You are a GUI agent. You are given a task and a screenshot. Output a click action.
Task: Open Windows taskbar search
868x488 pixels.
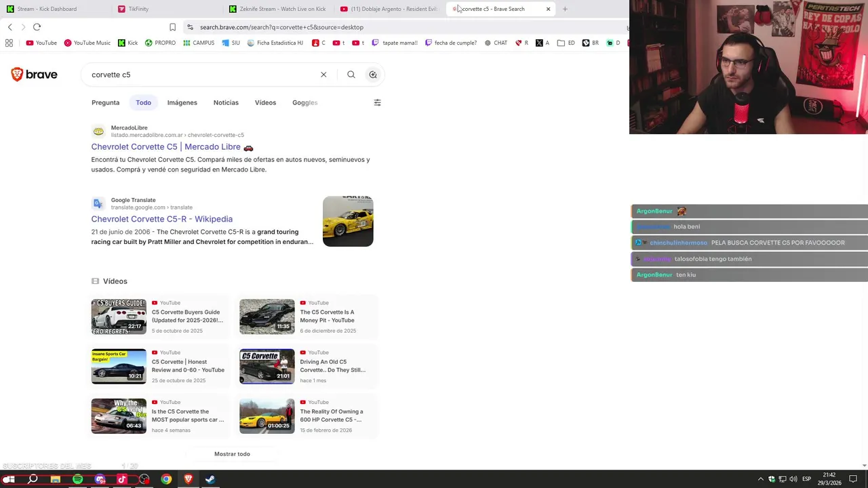(33, 479)
